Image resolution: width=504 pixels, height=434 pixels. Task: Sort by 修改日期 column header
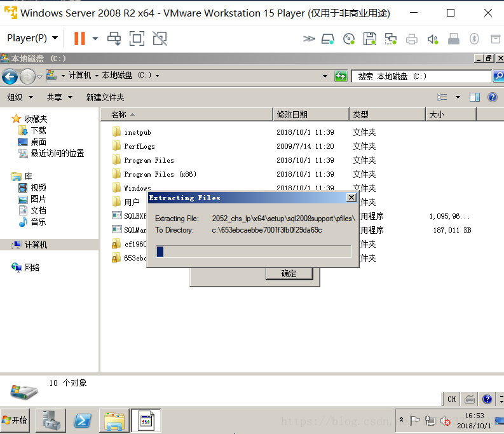point(311,114)
